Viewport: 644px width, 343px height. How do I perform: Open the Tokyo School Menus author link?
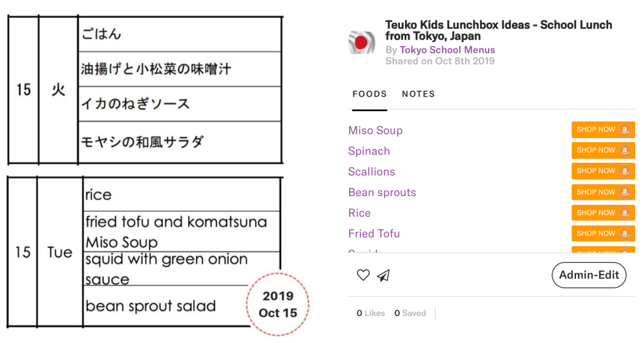click(x=447, y=50)
